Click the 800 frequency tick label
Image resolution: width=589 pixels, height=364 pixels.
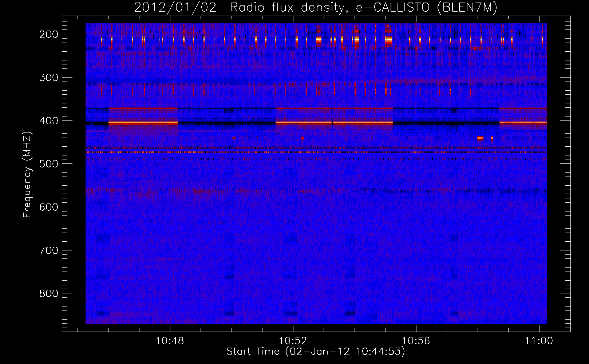49,293
